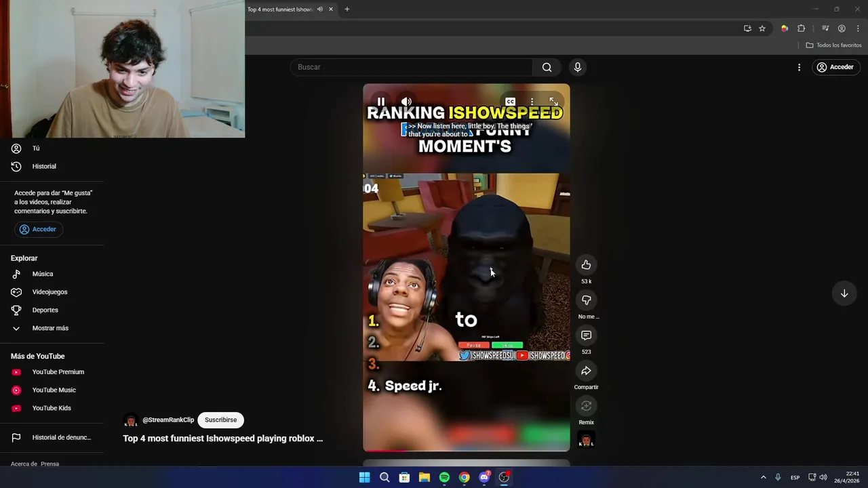This screenshot has height=488, width=868.
Task: Open Historial de denuncias in sidebar
Action: (52, 438)
